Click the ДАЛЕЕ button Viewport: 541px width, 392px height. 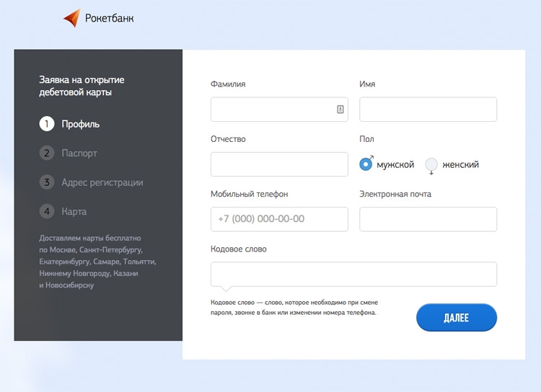coord(457,318)
